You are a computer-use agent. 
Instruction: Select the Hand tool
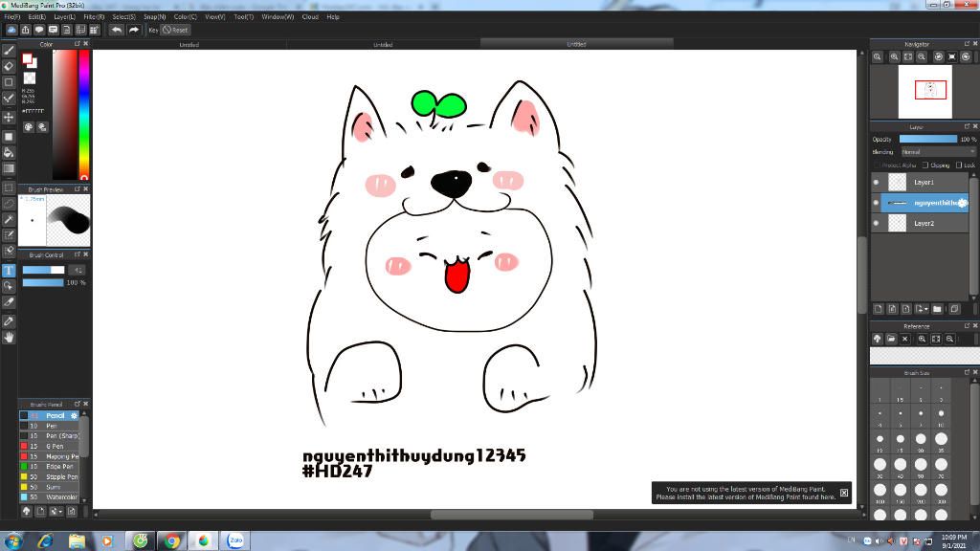click(9, 338)
